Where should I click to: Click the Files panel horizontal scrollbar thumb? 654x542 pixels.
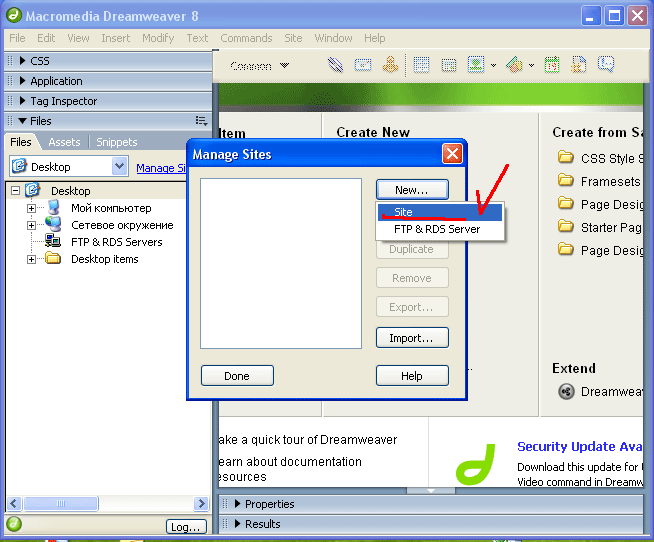[x=61, y=503]
